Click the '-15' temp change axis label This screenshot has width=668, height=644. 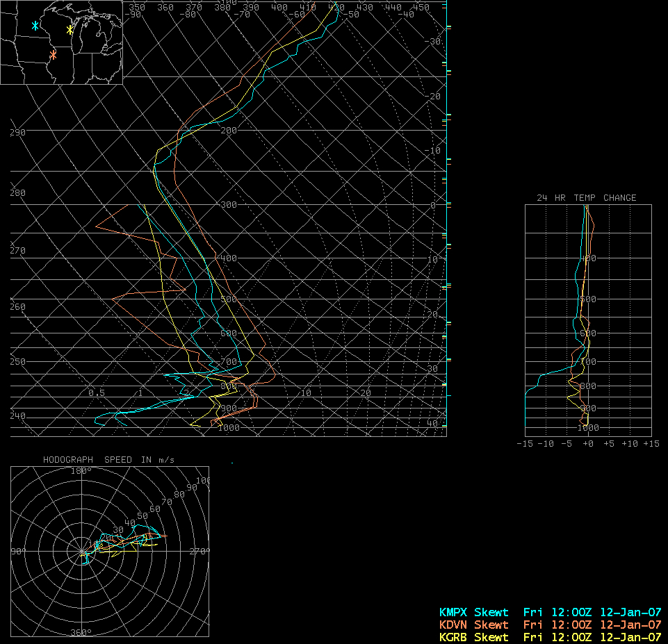pos(524,444)
